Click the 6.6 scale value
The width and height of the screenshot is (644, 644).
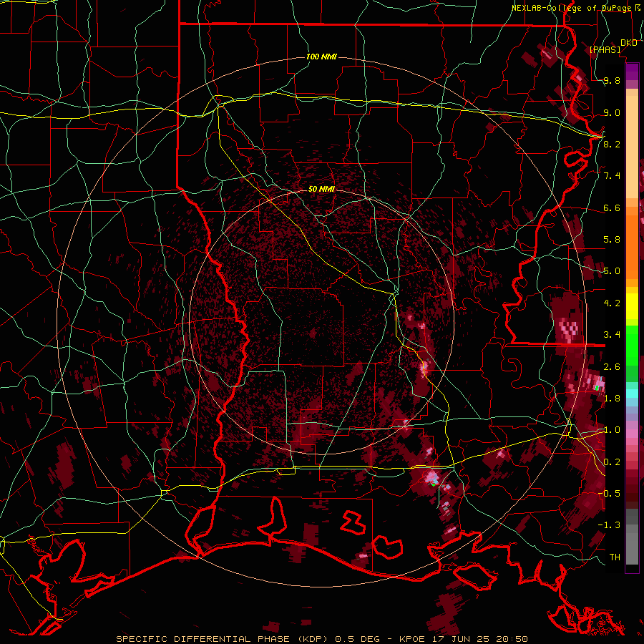tap(612, 208)
